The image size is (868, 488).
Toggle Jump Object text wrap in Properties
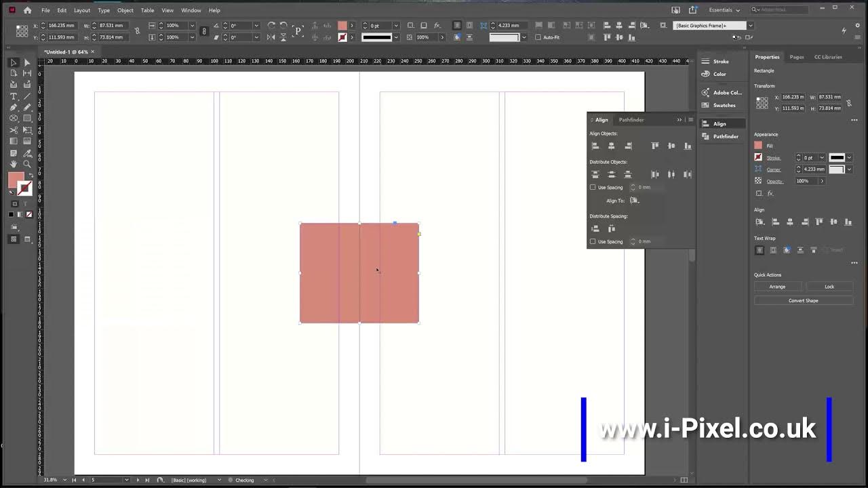(x=800, y=250)
